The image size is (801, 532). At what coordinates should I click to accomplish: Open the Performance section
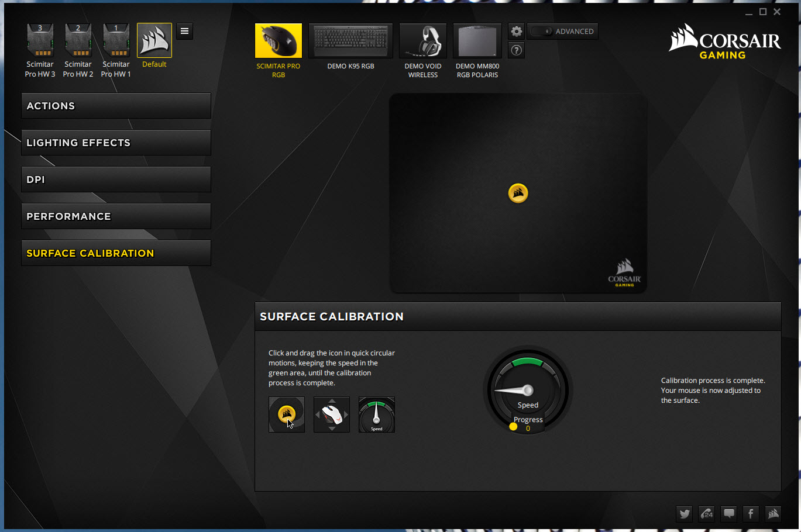coord(116,216)
